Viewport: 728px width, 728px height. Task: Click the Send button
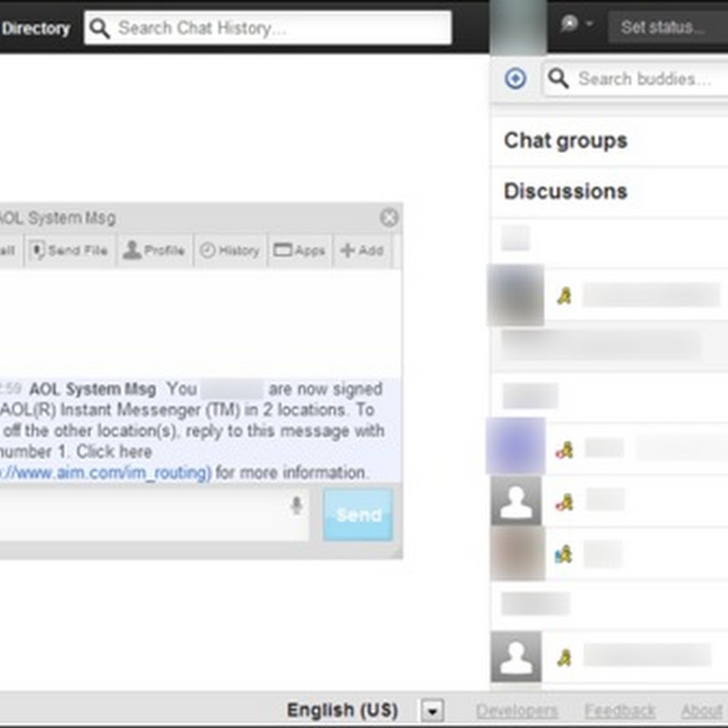pyautogui.click(x=358, y=514)
